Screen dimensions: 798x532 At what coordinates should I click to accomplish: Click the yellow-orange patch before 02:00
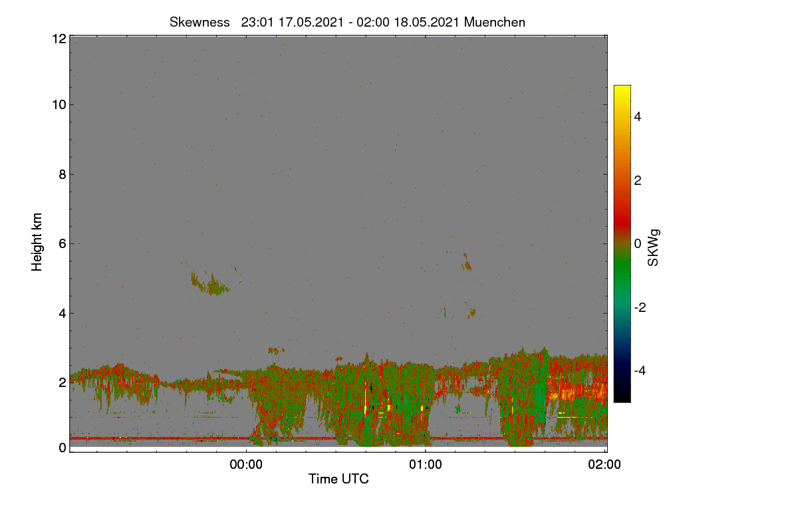(x=577, y=388)
